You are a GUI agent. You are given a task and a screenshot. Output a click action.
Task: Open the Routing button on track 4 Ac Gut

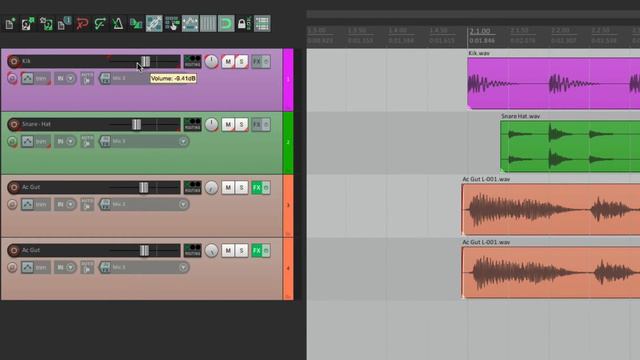tap(192, 250)
